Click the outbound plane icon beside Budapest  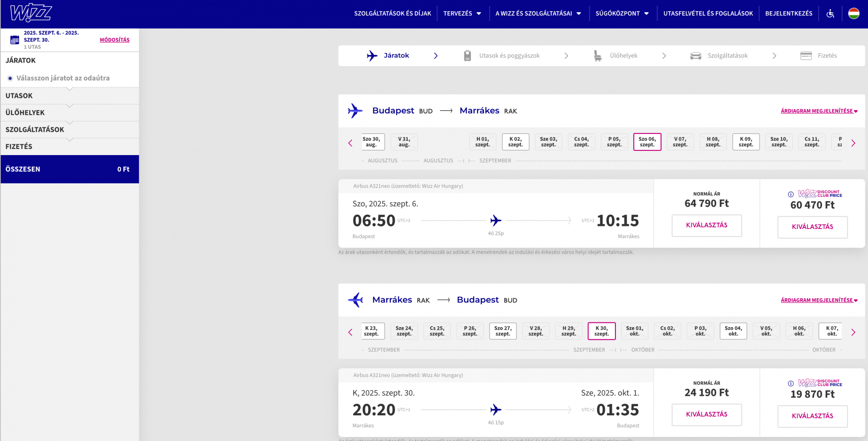click(x=355, y=111)
